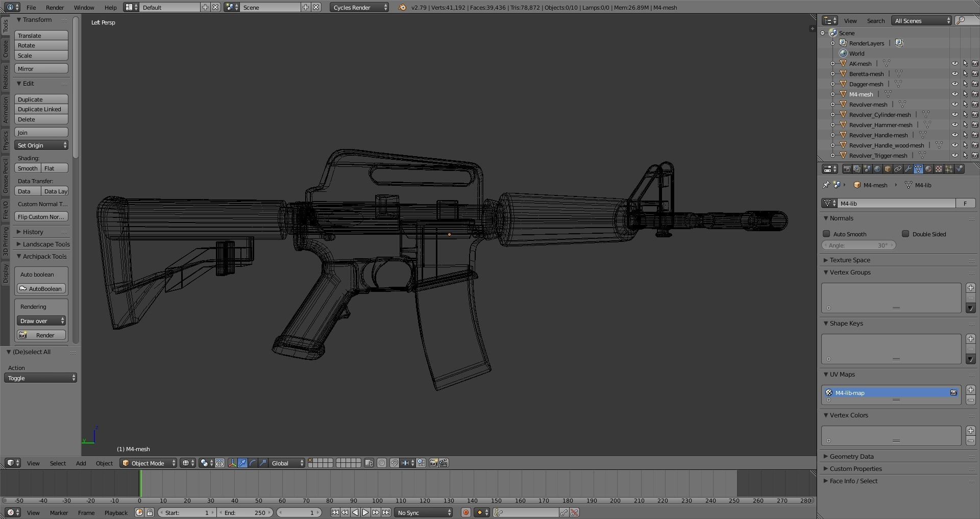Pin the properties context with pin icon

(x=826, y=185)
